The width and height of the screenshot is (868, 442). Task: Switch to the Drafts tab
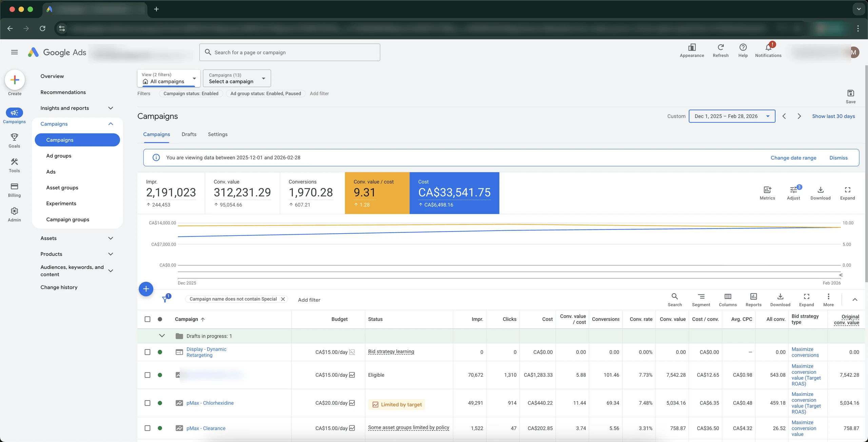pyautogui.click(x=189, y=134)
